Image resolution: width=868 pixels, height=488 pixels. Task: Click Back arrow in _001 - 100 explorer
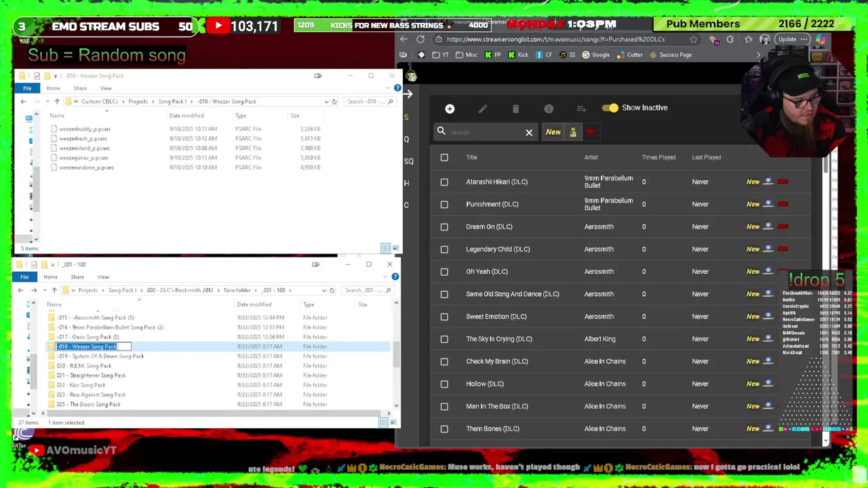20,290
